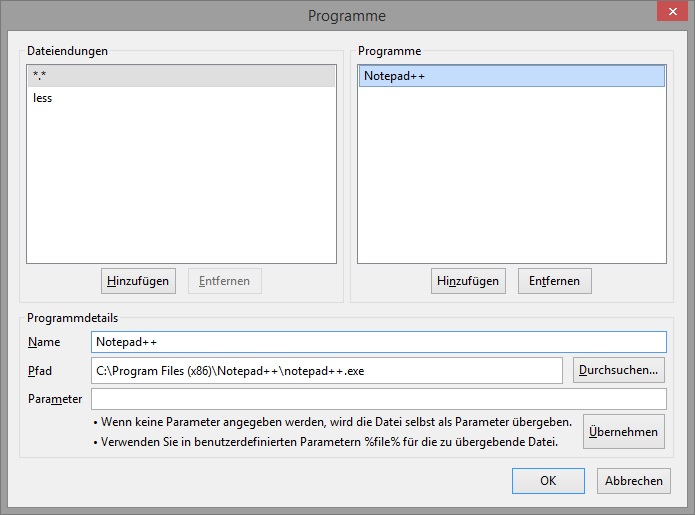Click the Parameter label text
This screenshot has width=695, height=515.
[x=55, y=399]
